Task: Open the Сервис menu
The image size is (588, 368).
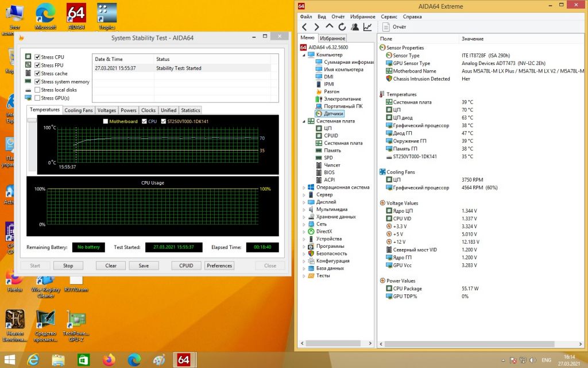Action: point(389,17)
